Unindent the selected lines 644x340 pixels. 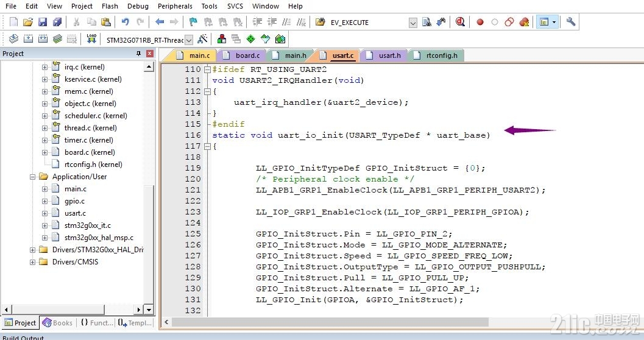[272, 22]
